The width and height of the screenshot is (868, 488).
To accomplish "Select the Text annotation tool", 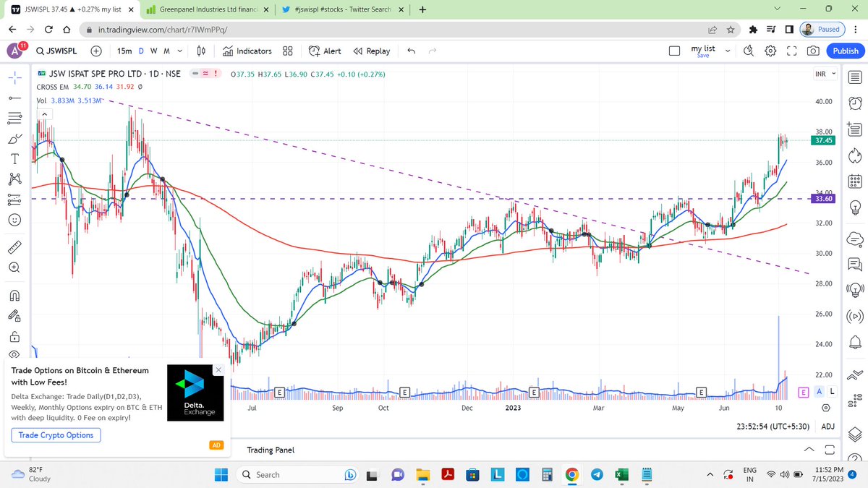I will [14, 159].
